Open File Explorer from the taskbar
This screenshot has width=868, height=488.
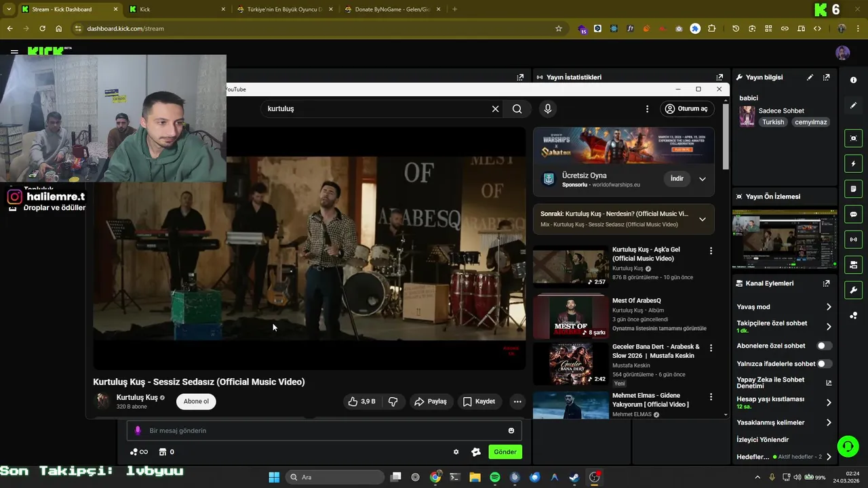coord(475,477)
